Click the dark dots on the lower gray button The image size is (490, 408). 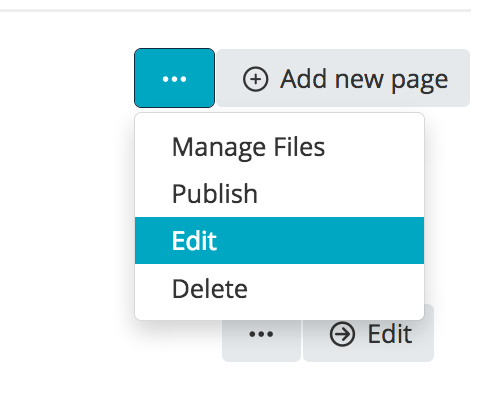point(261,334)
